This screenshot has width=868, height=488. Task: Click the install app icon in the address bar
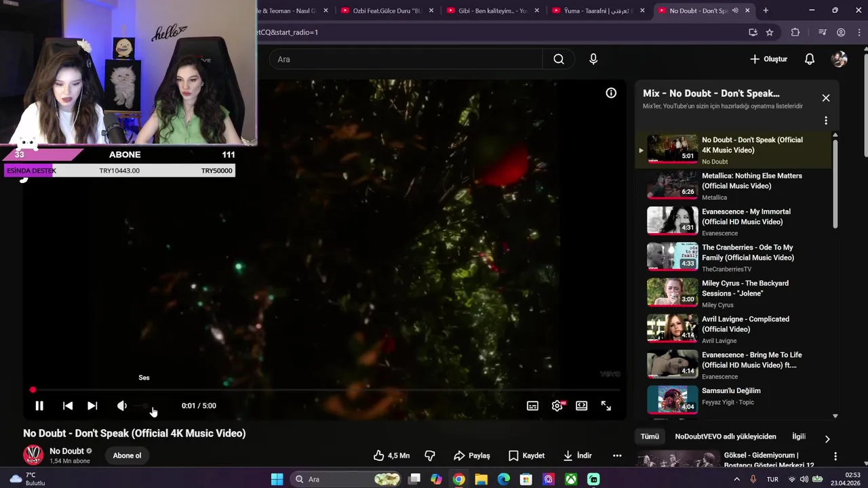pos(753,32)
